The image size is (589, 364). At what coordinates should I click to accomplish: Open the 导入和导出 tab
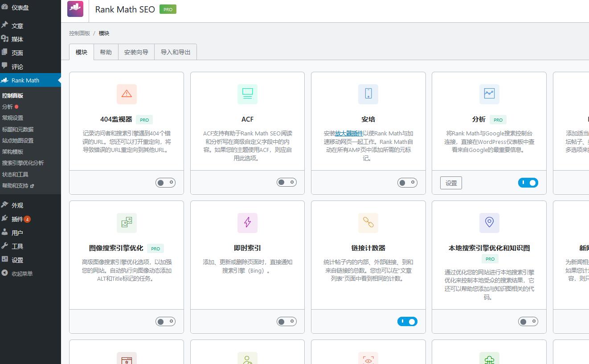pos(176,52)
